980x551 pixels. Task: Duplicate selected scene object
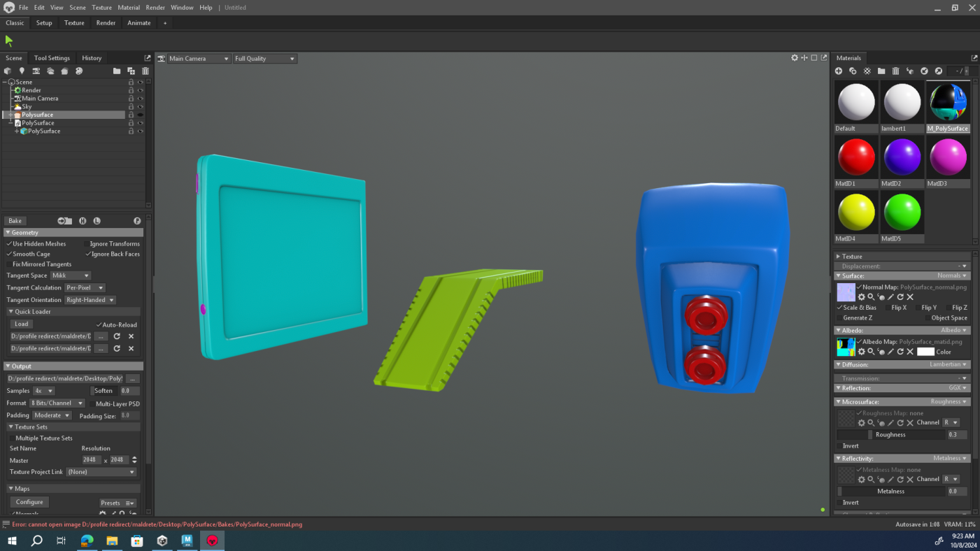[x=131, y=71]
